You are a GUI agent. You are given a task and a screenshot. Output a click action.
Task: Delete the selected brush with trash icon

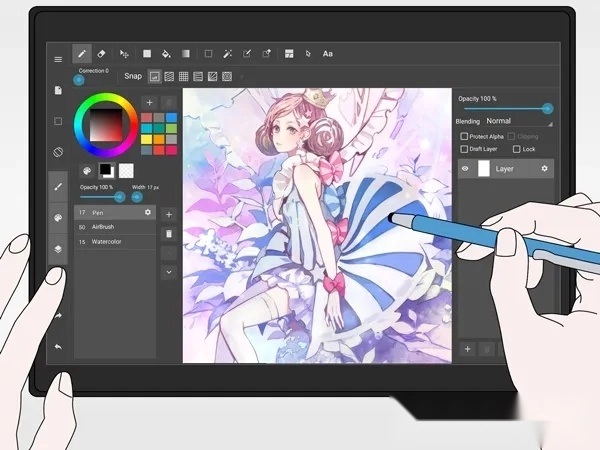coord(168,233)
